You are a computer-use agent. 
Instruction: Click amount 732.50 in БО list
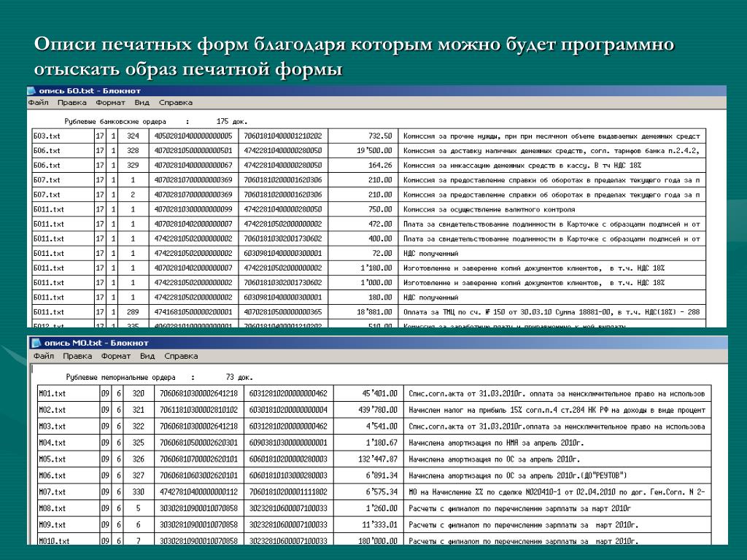pos(380,136)
